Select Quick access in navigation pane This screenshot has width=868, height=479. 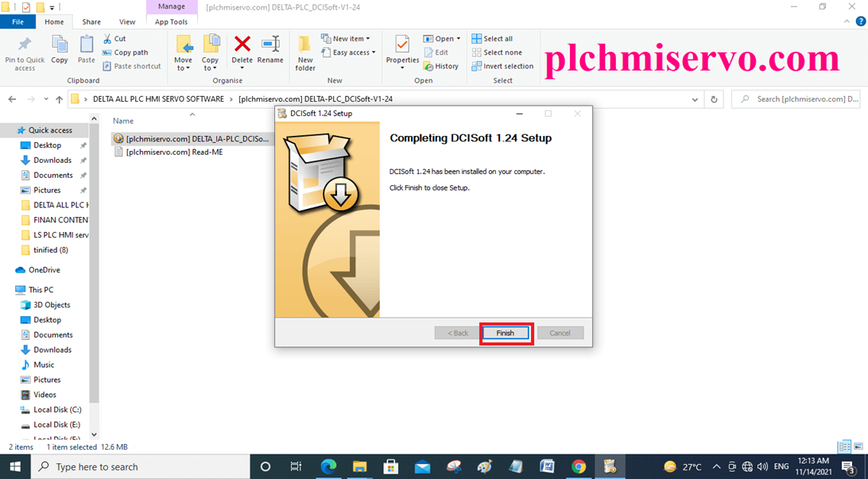45,130
